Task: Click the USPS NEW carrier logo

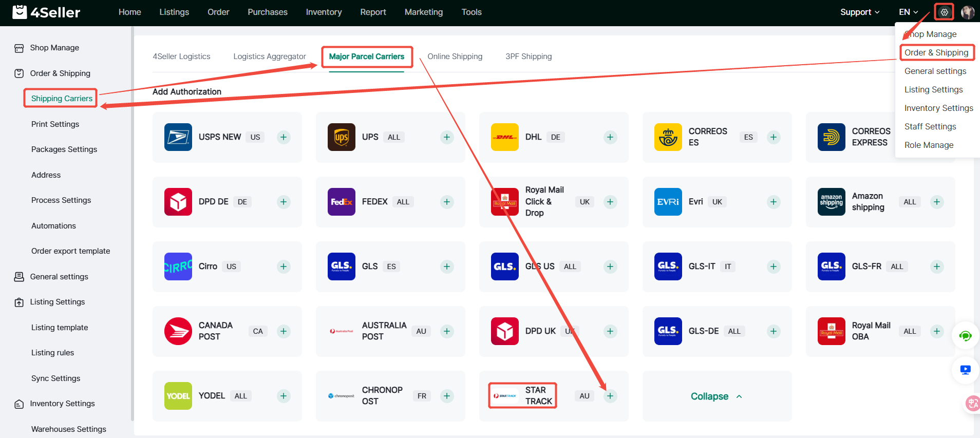Action: [178, 137]
